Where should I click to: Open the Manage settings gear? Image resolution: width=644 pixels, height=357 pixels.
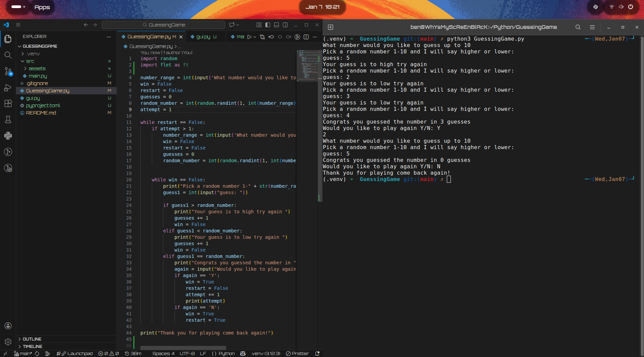coord(8,342)
